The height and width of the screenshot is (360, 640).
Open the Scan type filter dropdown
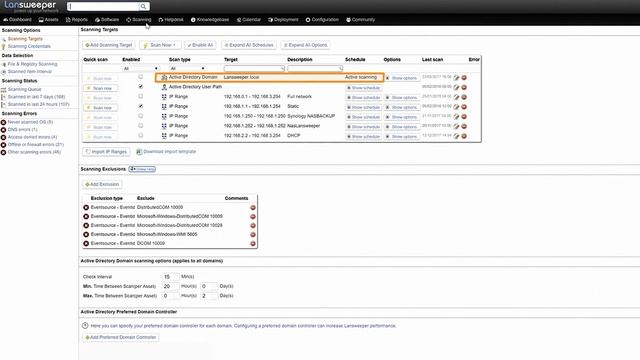pos(188,69)
